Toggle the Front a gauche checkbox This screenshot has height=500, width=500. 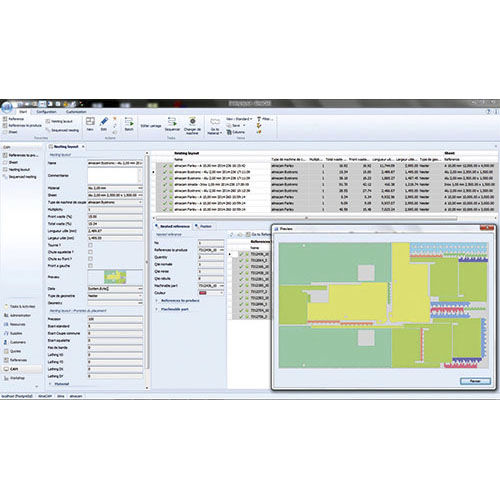click(x=90, y=266)
